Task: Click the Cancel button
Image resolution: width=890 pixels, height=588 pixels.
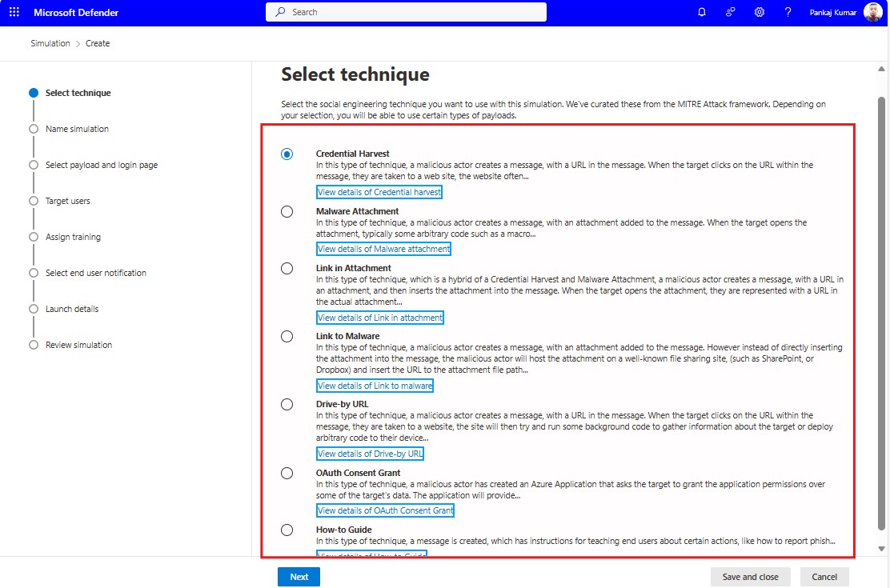Action: [824, 576]
